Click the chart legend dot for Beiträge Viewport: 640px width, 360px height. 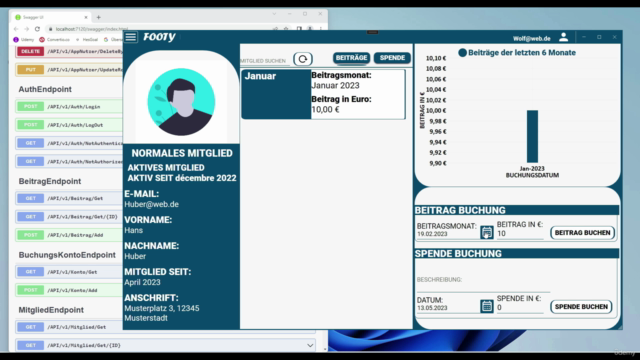[462, 53]
